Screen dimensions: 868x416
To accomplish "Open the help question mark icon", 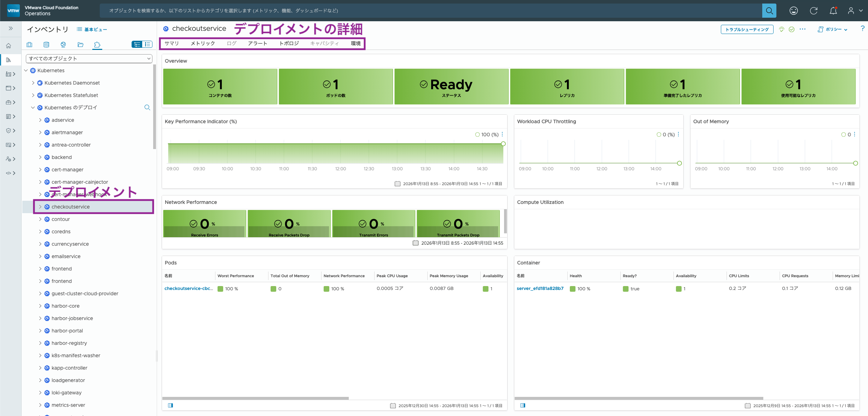I will (x=862, y=28).
